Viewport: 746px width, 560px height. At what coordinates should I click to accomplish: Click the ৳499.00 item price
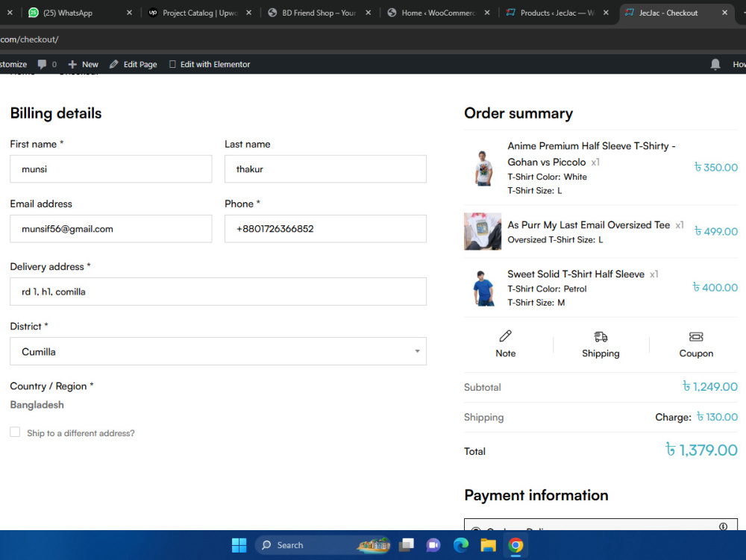[716, 231]
